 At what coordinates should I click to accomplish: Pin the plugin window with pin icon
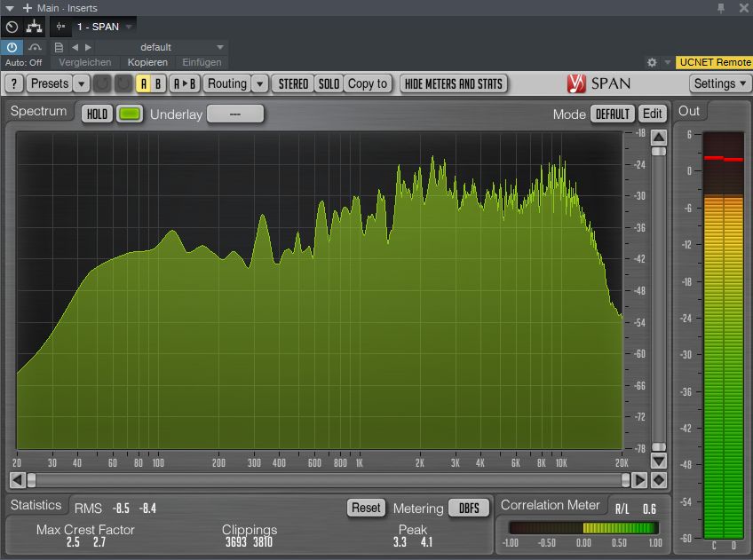click(721, 8)
